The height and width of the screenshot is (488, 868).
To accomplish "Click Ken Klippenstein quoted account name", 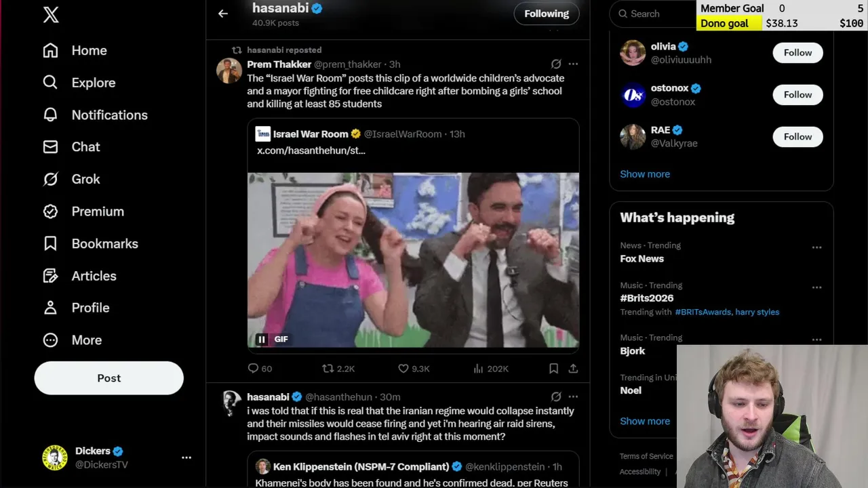I will 361,467.
